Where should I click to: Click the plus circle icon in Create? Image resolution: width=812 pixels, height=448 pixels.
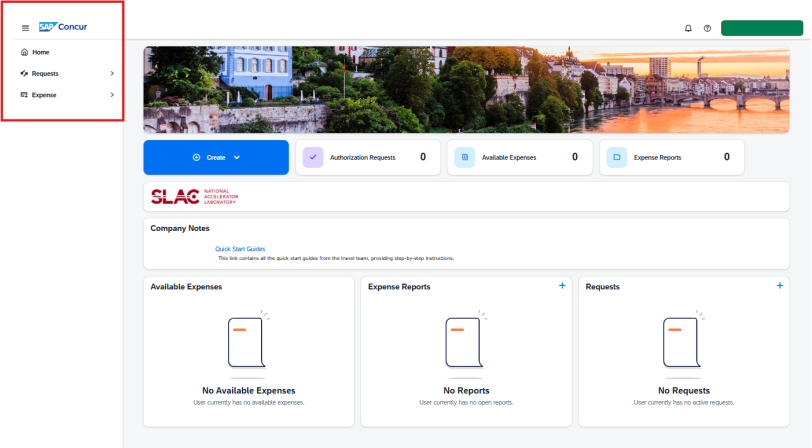pyautogui.click(x=196, y=157)
